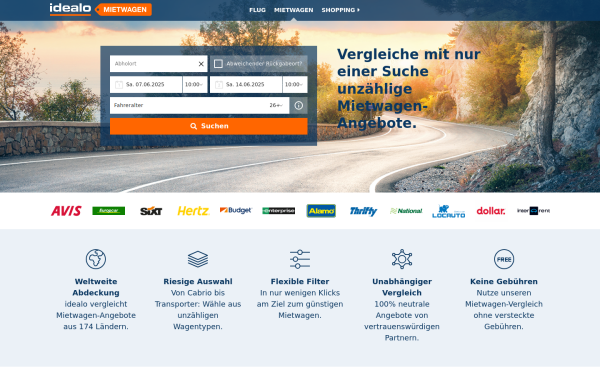The image size is (600, 375).
Task: Click the idealo logo
Action: pyautogui.click(x=70, y=9)
